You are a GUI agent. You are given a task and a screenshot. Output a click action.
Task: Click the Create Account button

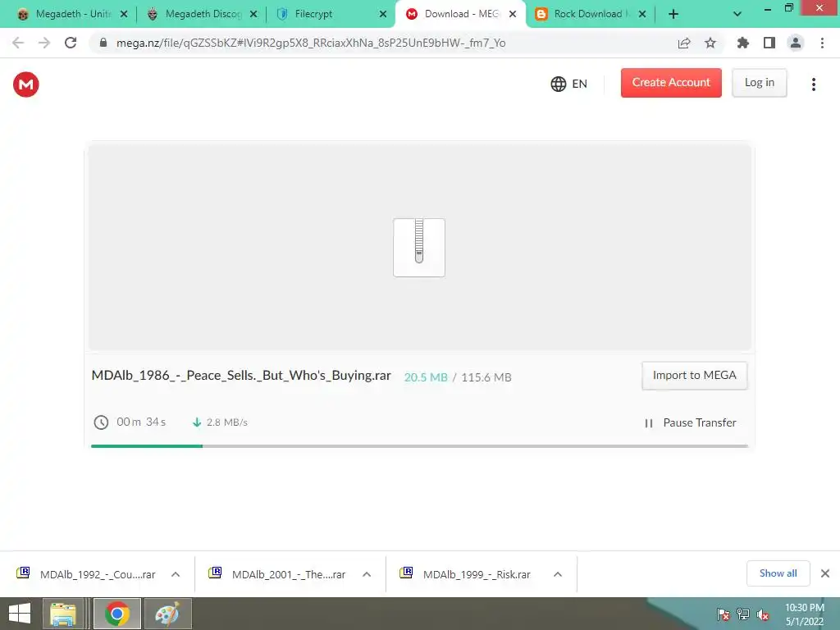[671, 83]
